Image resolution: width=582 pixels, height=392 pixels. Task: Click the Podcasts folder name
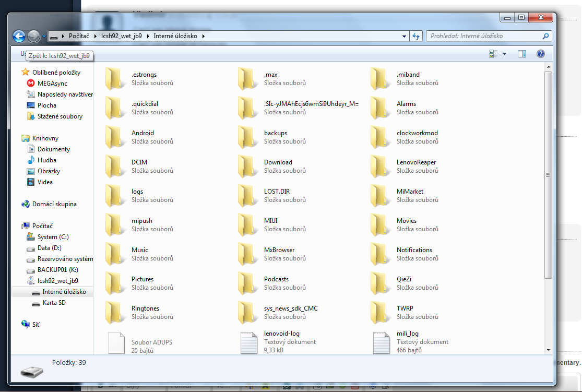click(x=276, y=279)
